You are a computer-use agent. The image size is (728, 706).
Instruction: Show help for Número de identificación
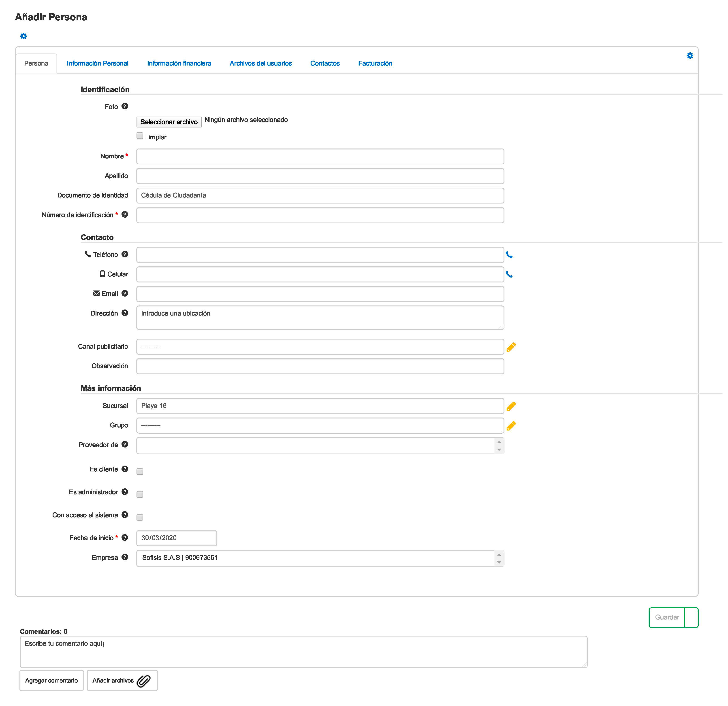125,214
